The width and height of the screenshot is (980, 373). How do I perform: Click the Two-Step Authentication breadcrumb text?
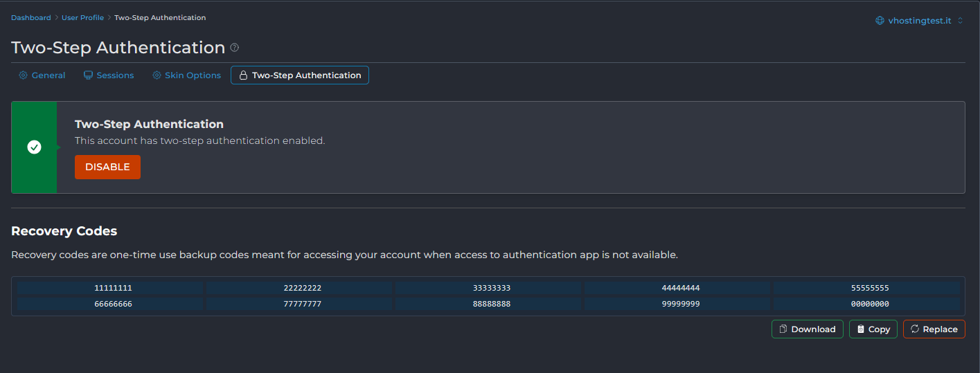pyautogui.click(x=160, y=17)
